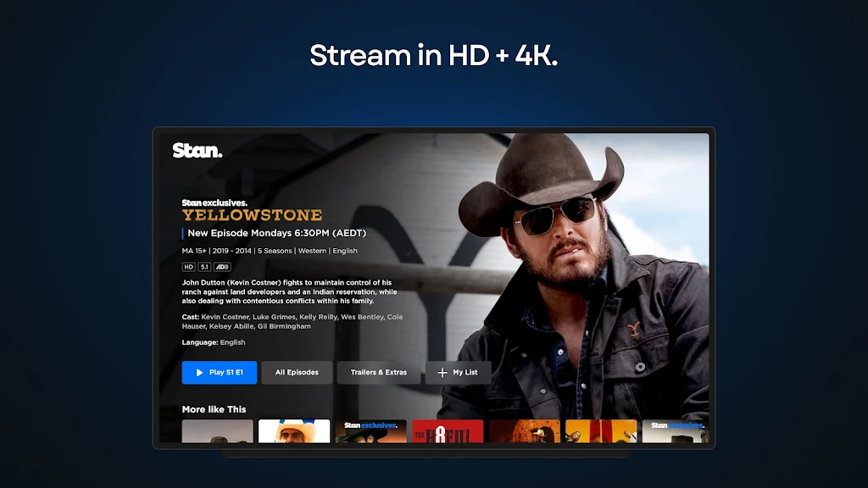This screenshot has height=488, width=868.
Task: Click the Yellowstone title logo
Action: point(252,215)
